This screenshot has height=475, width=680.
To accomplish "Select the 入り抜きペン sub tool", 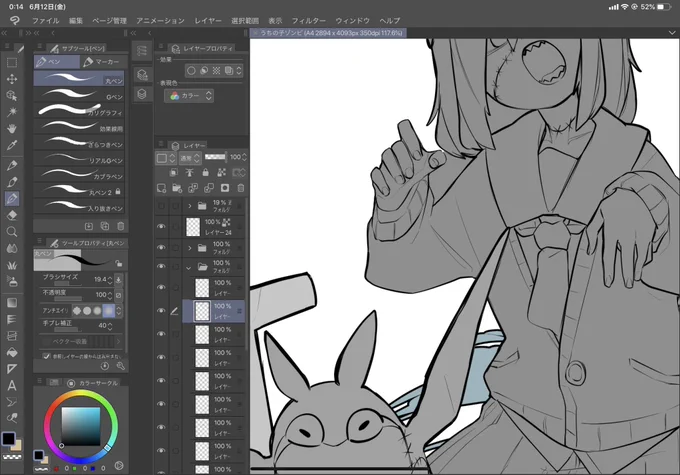I will pos(79,206).
